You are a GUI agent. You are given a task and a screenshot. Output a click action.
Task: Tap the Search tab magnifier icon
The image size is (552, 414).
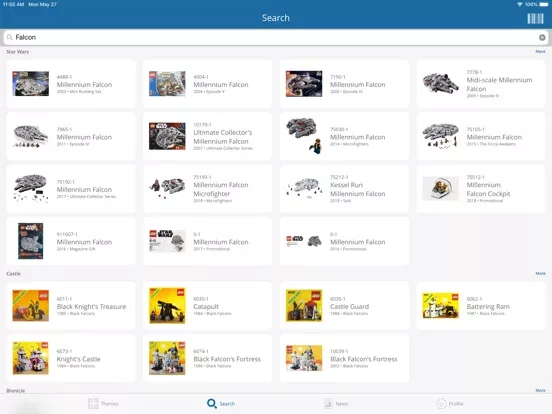click(x=212, y=403)
